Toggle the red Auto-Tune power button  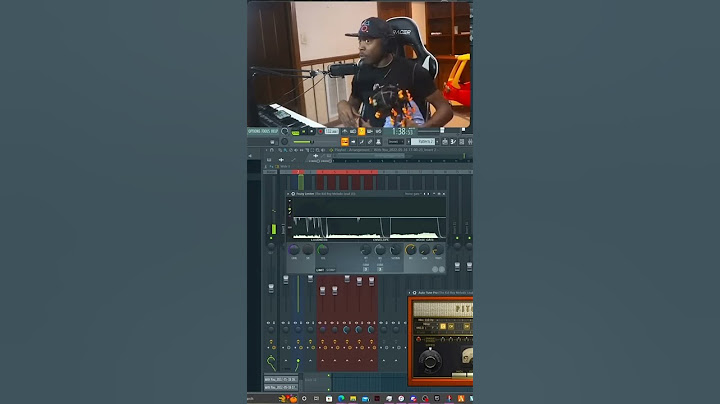tap(418, 339)
